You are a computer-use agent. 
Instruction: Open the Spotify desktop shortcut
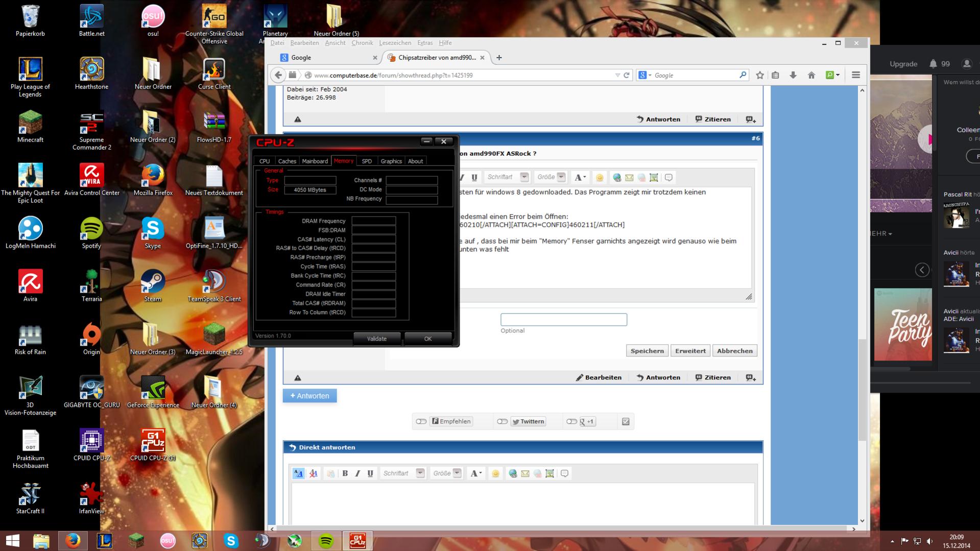tap(91, 233)
